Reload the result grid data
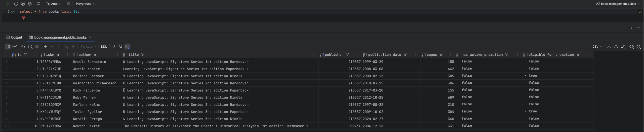 23,47
